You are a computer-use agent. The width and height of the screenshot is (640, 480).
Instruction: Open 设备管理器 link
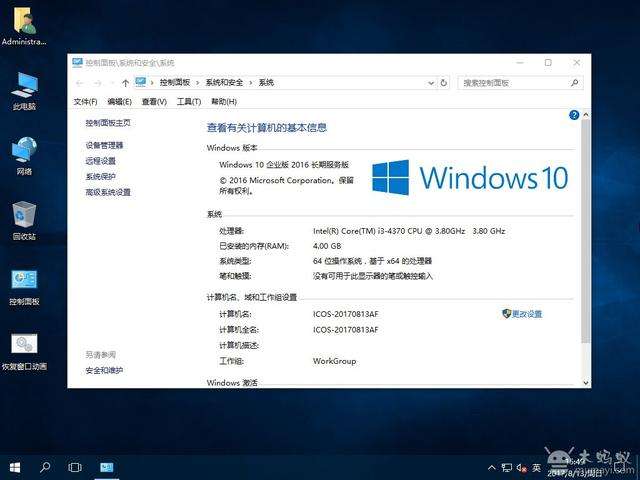coord(104,145)
